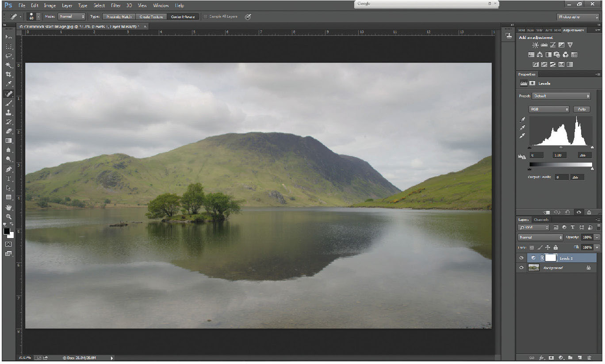
Task: Open the healing Mode dropdown
Action: tap(72, 17)
